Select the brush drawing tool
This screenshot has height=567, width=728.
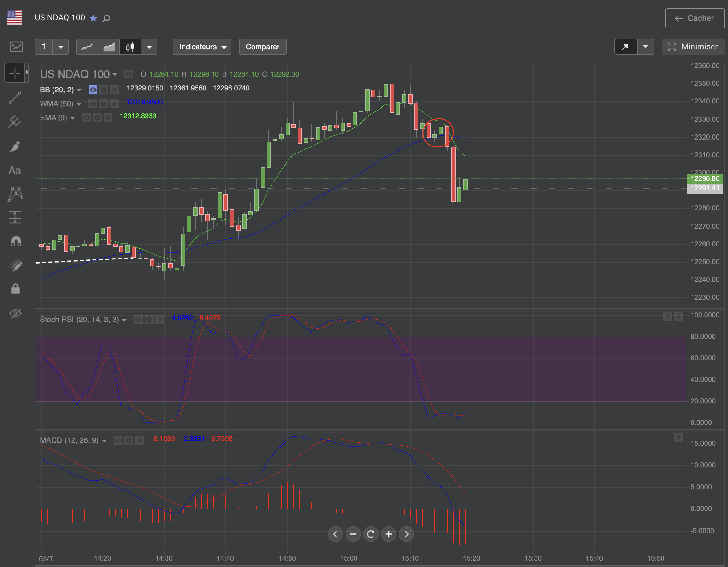[x=15, y=146]
